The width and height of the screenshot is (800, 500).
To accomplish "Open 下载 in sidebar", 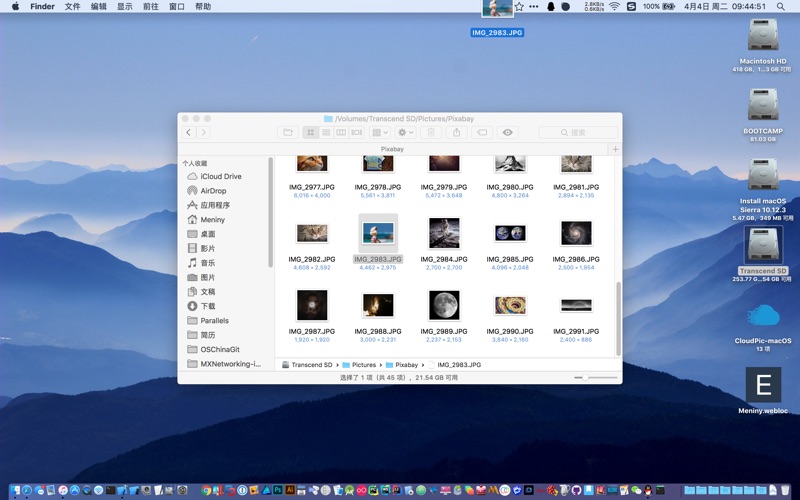I will [x=208, y=306].
